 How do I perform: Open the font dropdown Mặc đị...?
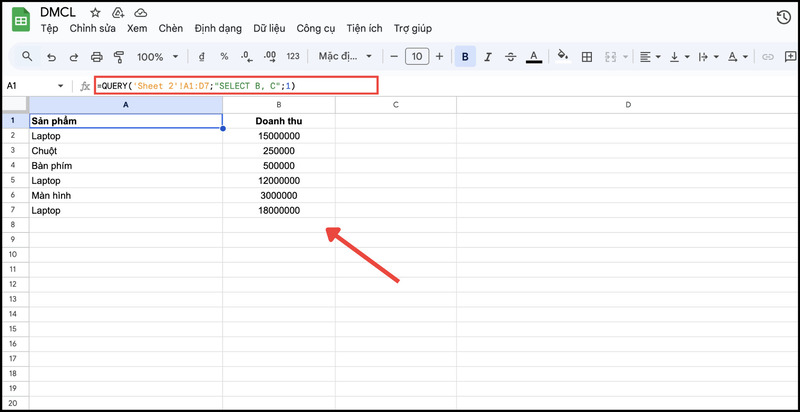[x=345, y=56]
